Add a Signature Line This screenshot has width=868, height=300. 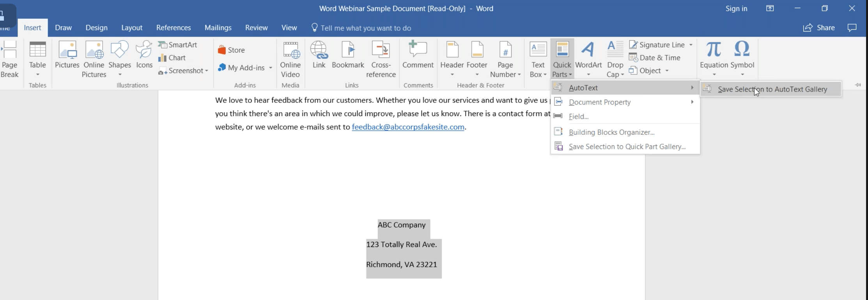(x=657, y=45)
